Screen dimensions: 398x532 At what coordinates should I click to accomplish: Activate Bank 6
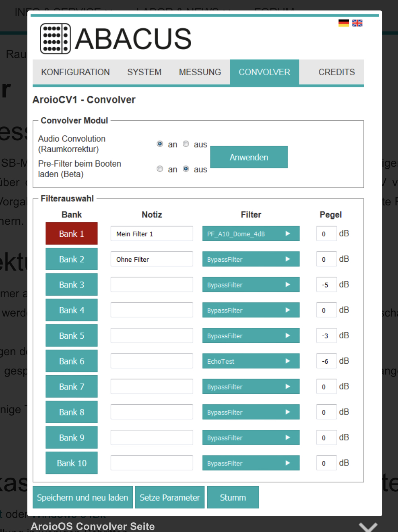click(x=72, y=361)
